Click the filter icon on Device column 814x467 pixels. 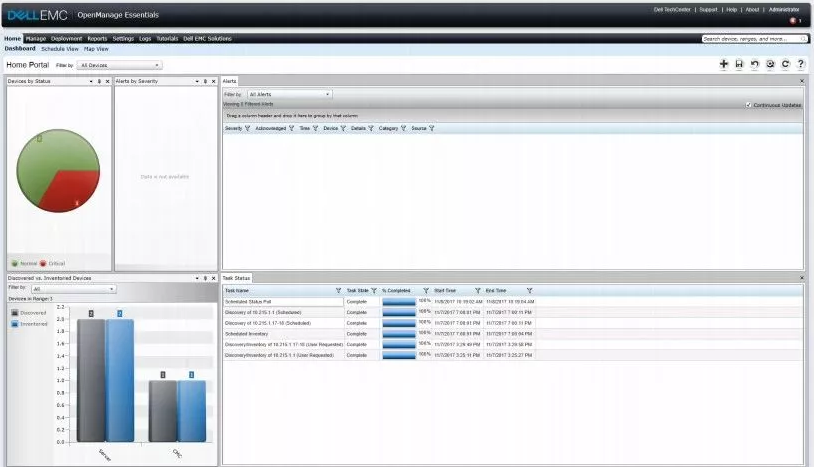343,128
